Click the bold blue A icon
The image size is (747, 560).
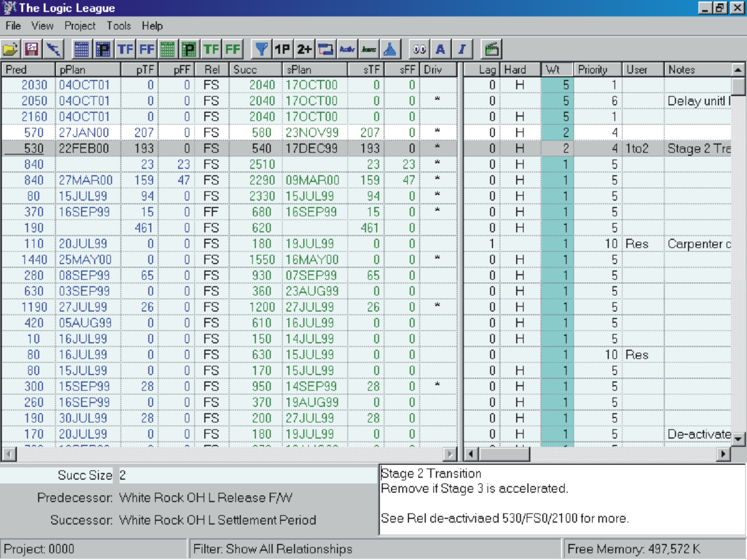pos(441,49)
